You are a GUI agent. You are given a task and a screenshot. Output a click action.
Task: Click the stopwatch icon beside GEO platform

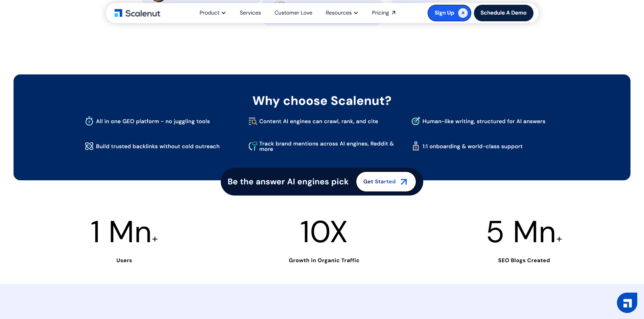(x=89, y=121)
